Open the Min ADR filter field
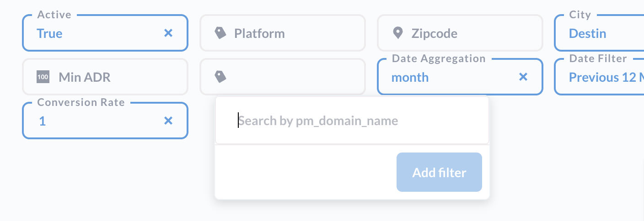The image size is (644, 221). coord(105,77)
